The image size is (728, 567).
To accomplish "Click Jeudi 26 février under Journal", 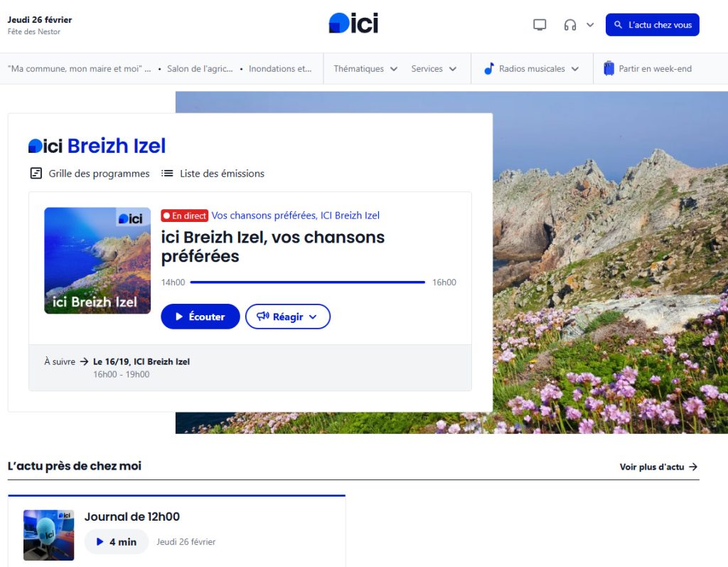I will click(x=186, y=542).
